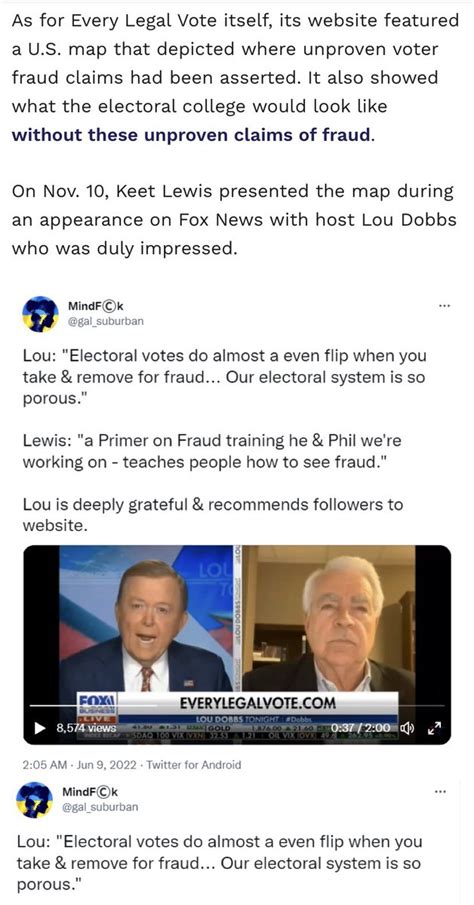Click the second tweet's text body
Screen dimensions: 474x905
click(222, 863)
